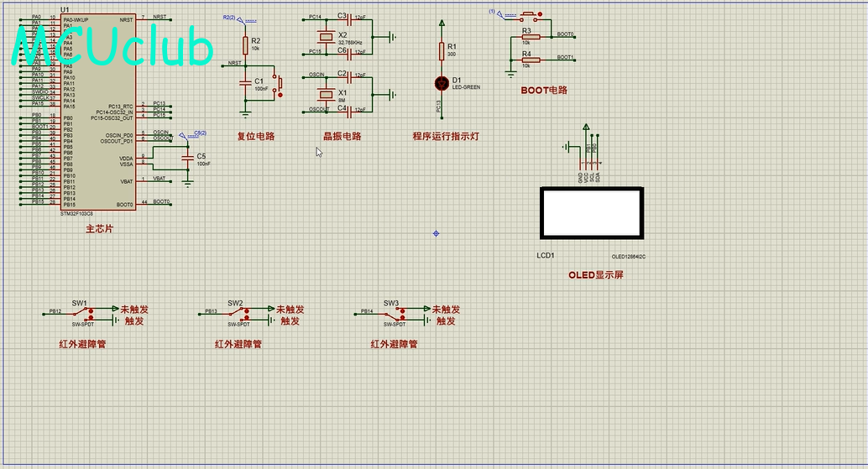Click the PB13 terminal label at SW2
Viewport: 868px width, 469px height.
click(x=212, y=311)
